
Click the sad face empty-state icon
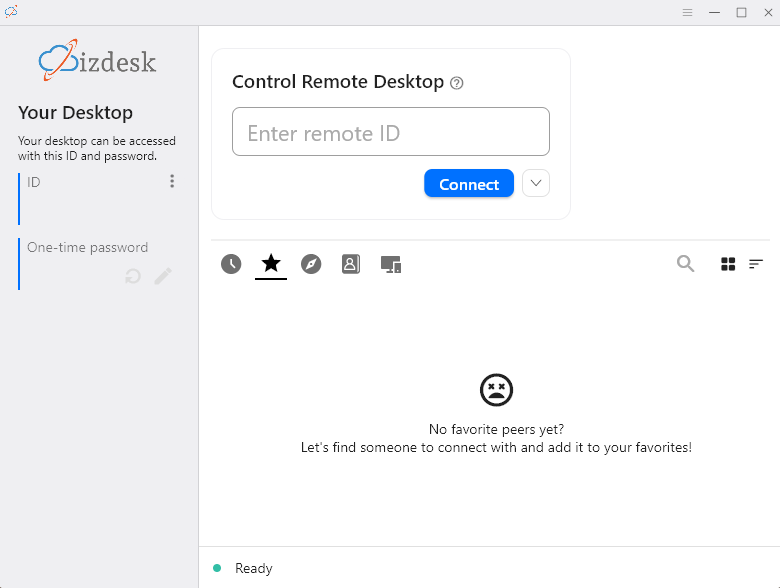496,390
